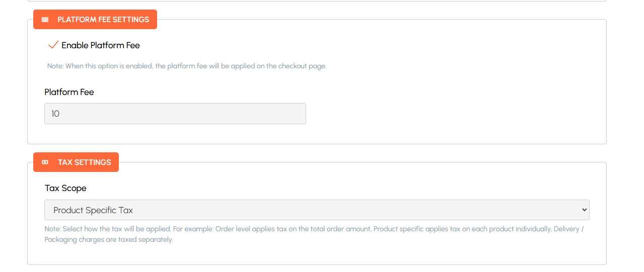
Task: Click the value 10 in Platform Fee
Action: [x=55, y=114]
